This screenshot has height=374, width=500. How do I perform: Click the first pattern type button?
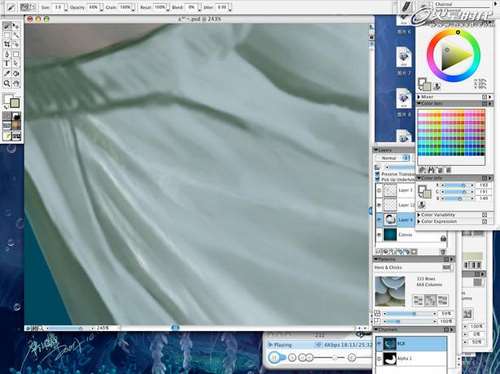(418, 300)
